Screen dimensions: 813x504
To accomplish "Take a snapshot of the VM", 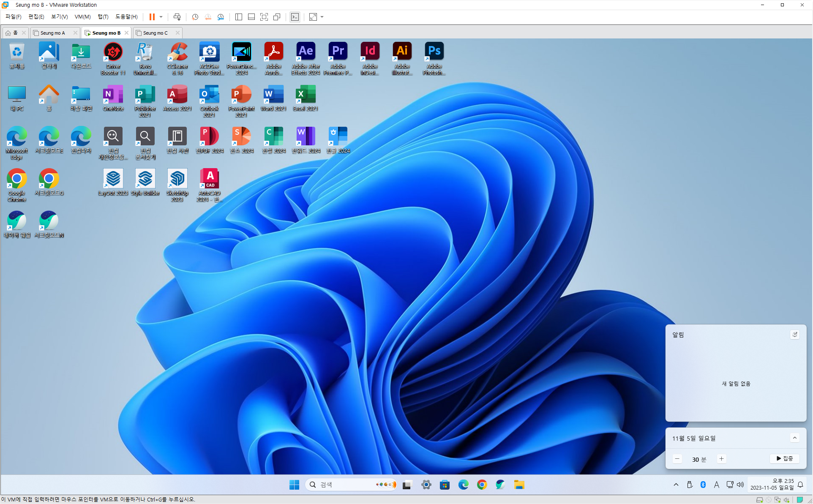I will (195, 17).
